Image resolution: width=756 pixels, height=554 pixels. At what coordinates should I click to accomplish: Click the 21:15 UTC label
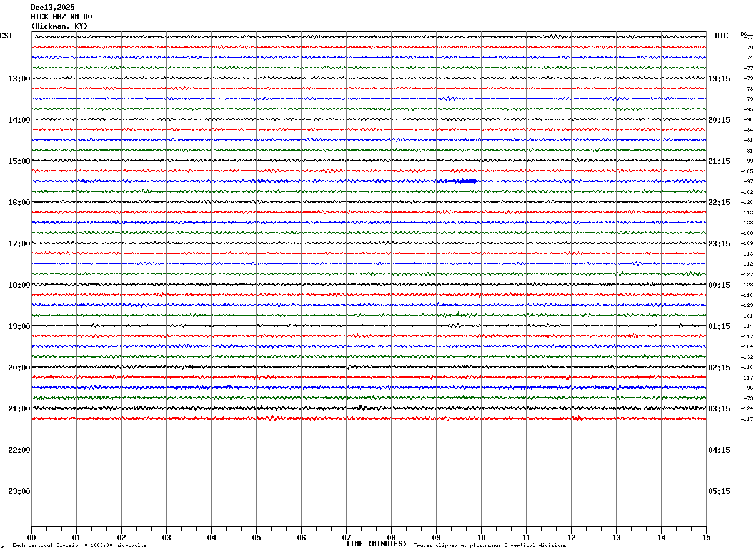click(x=719, y=161)
